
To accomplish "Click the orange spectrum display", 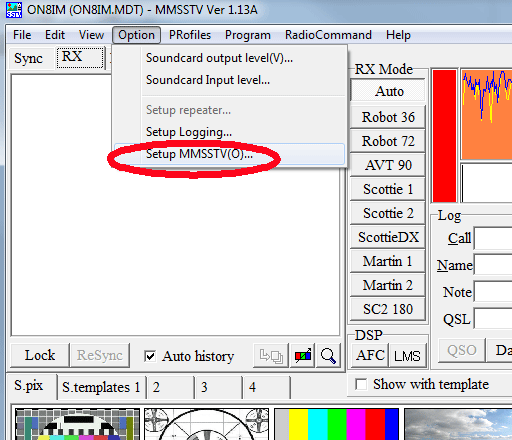I will point(487,114).
